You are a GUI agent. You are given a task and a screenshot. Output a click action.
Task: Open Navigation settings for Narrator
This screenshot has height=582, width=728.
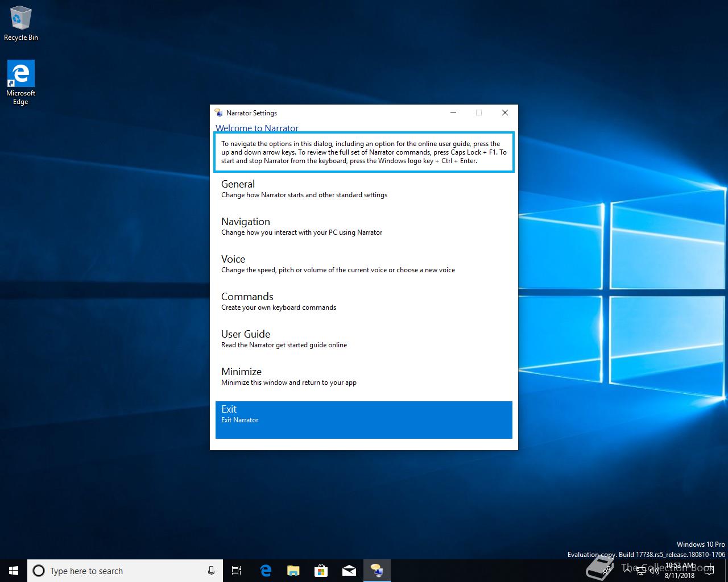coord(363,226)
